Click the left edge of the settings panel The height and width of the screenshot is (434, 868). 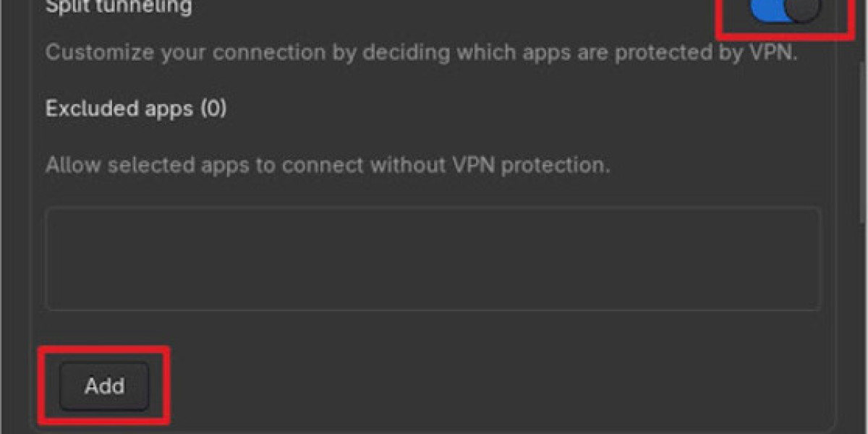click(x=33, y=217)
